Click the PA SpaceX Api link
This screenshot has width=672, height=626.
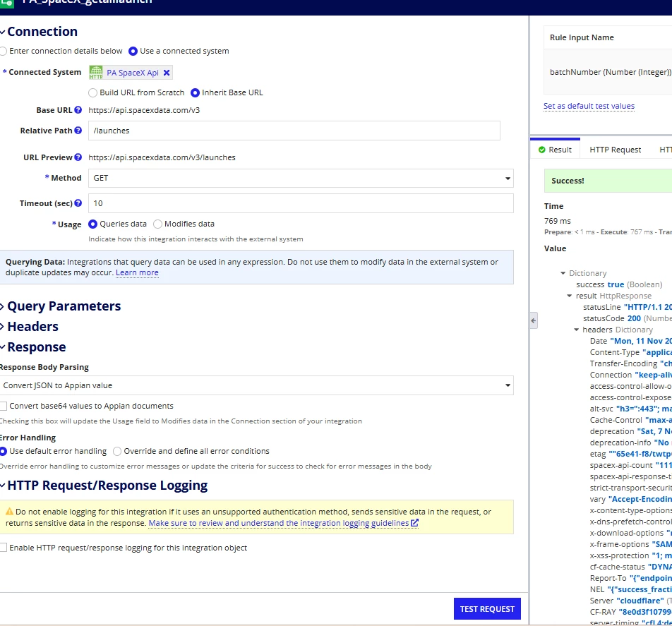coord(133,73)
